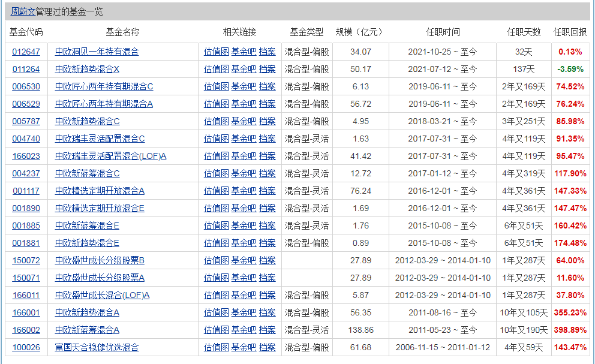
Task: Visit 基金吧 for fund 005787
Action: 244,122
